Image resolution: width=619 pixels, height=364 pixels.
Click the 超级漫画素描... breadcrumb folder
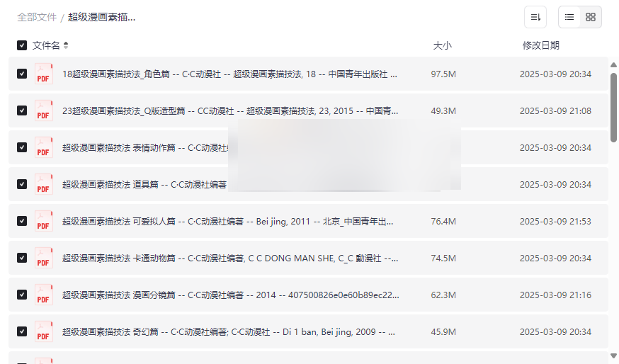pos(101,18)
